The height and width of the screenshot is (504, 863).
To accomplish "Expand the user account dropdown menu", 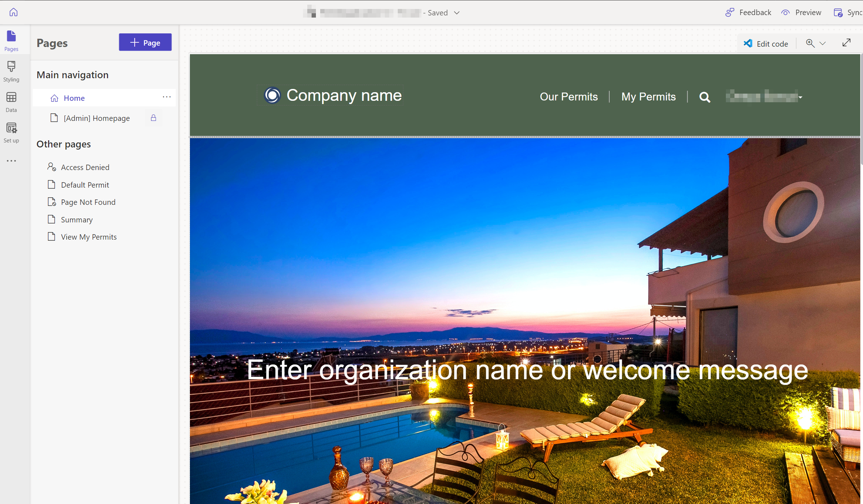I will point(801,97).
